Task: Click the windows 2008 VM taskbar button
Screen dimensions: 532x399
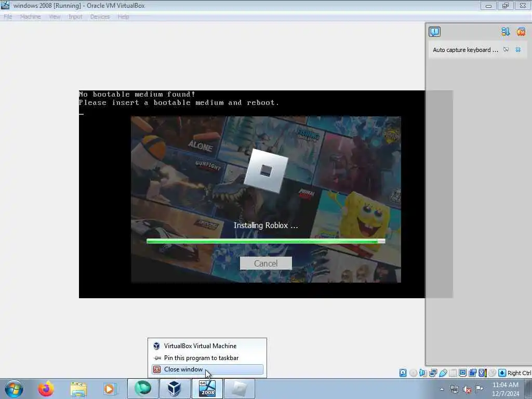Action: pyautogui.click(x=207, y=389)
